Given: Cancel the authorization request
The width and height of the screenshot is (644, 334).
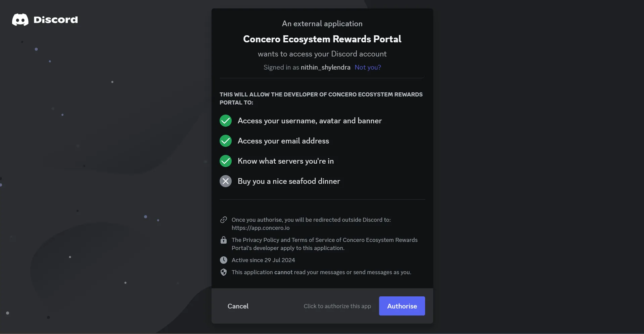Looking at the screenshot, I should point(238,306).
